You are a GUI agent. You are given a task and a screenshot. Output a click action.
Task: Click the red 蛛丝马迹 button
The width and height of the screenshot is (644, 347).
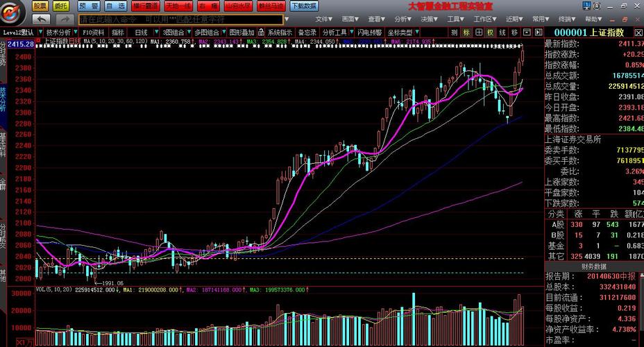pos(271,6)
